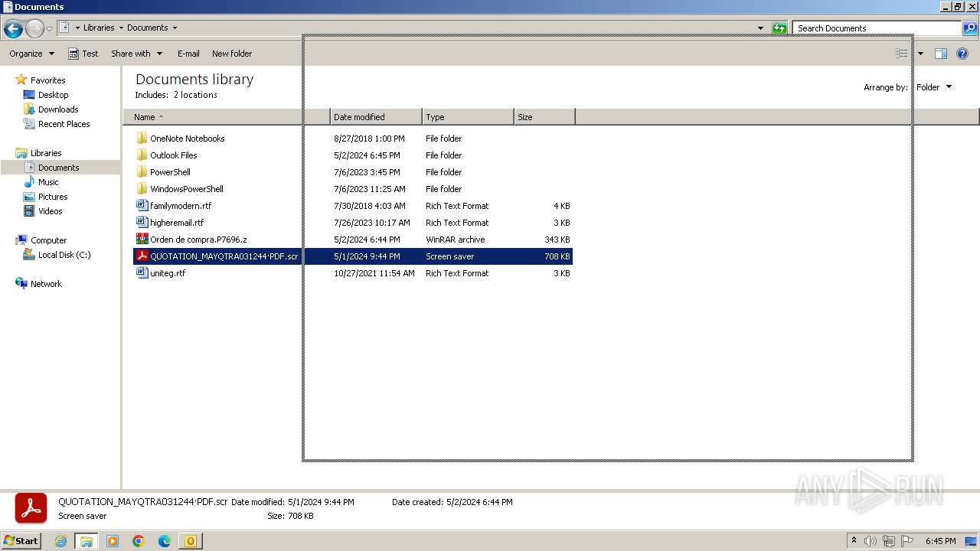Select uniteg.rtf file icon
The width and height of the screenshot is (980, 551).
[142, 273]
